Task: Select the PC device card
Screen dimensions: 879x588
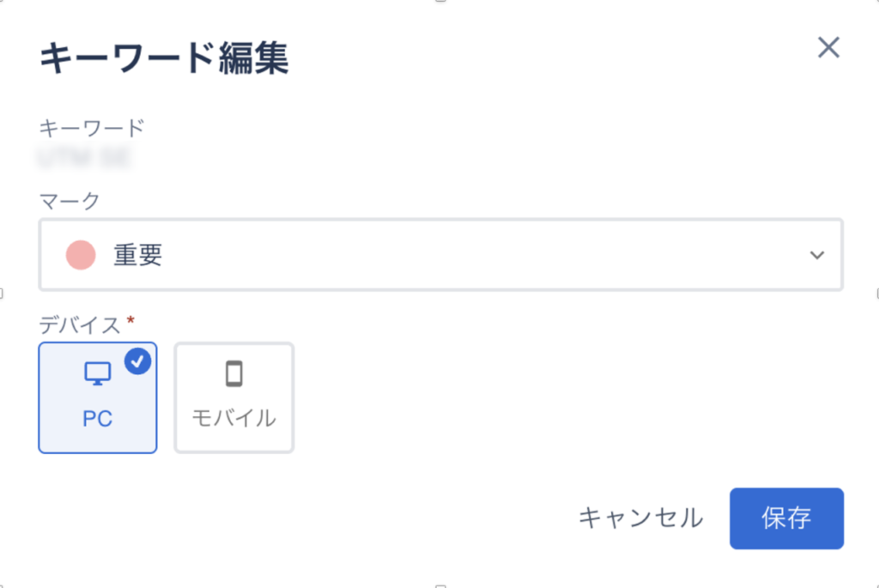Action: click(98, 397)
